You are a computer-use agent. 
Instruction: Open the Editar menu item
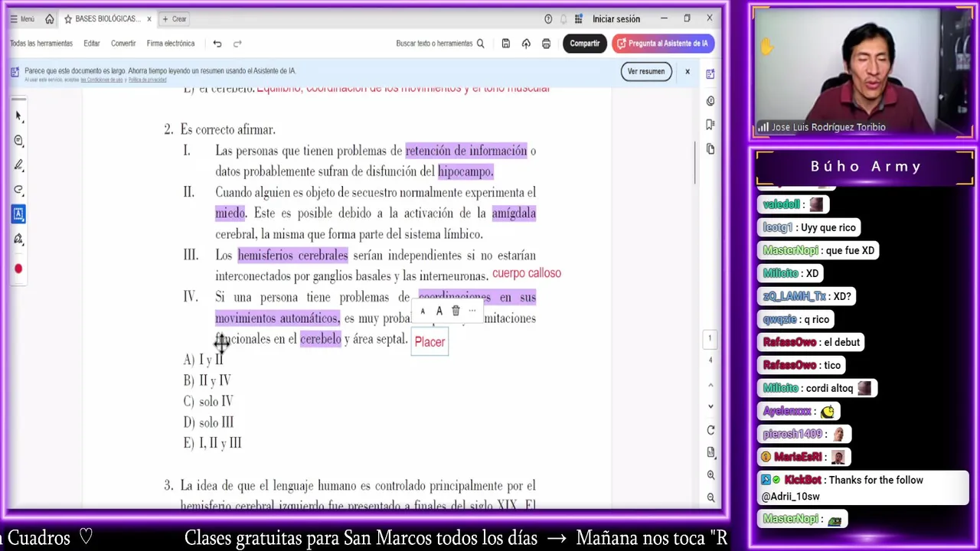coord(92,44)
